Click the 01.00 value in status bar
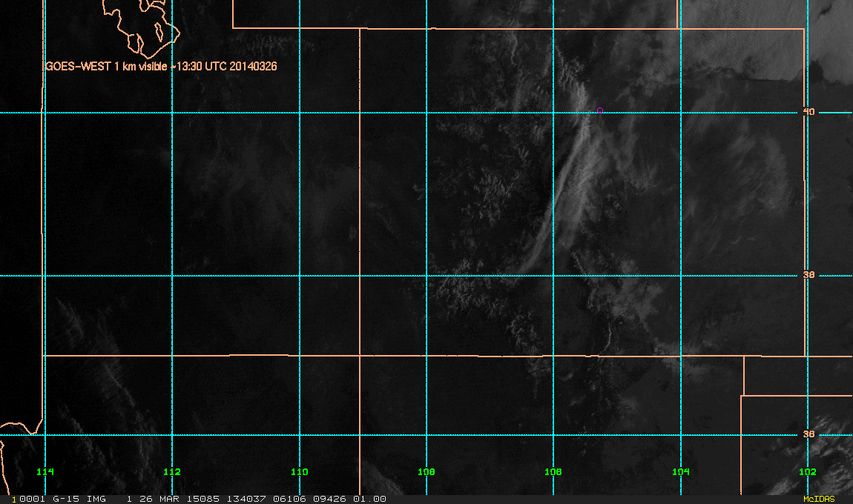 coord(369,499)
